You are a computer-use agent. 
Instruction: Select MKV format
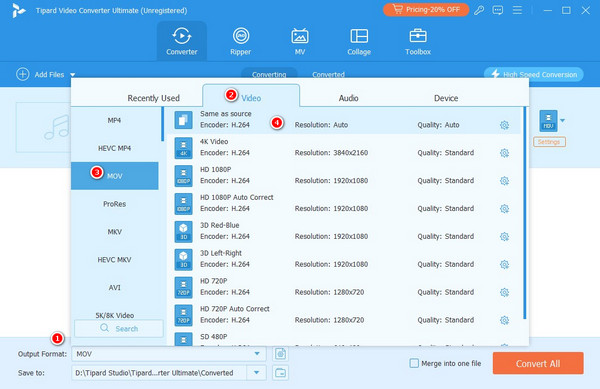click(x=114, y=232)
